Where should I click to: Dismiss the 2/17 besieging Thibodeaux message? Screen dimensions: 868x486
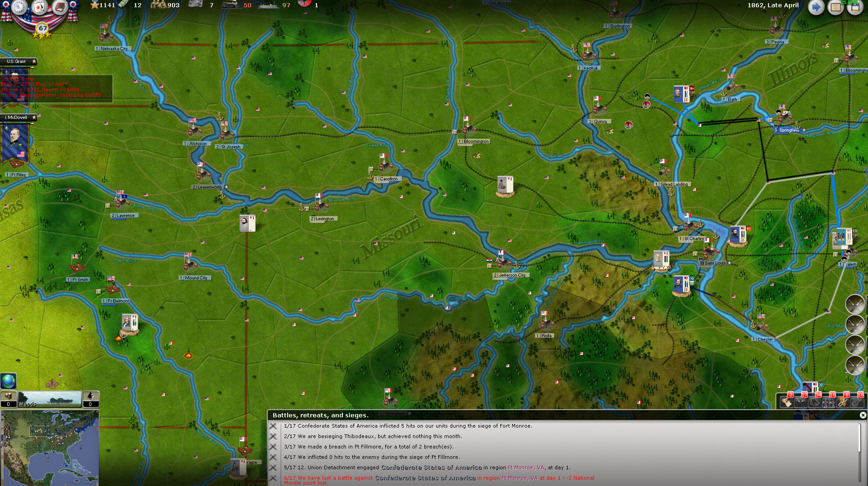[x=273, y=436]
